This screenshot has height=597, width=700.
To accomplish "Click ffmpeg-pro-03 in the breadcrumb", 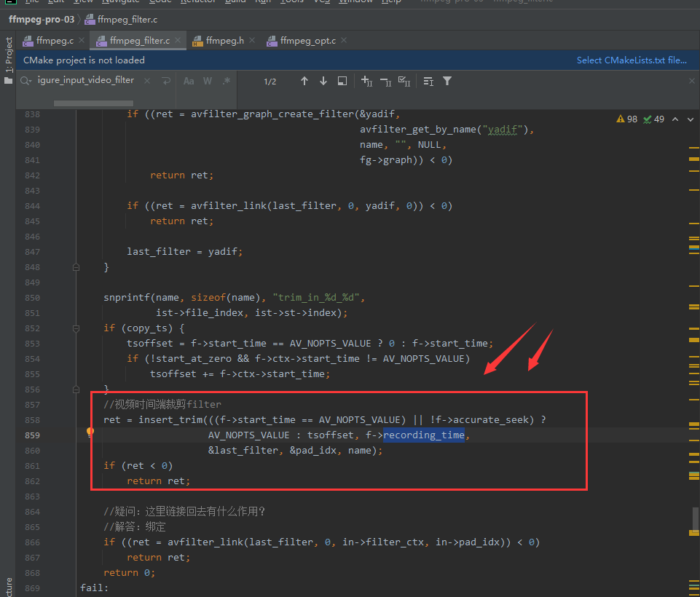I will 42,20.
